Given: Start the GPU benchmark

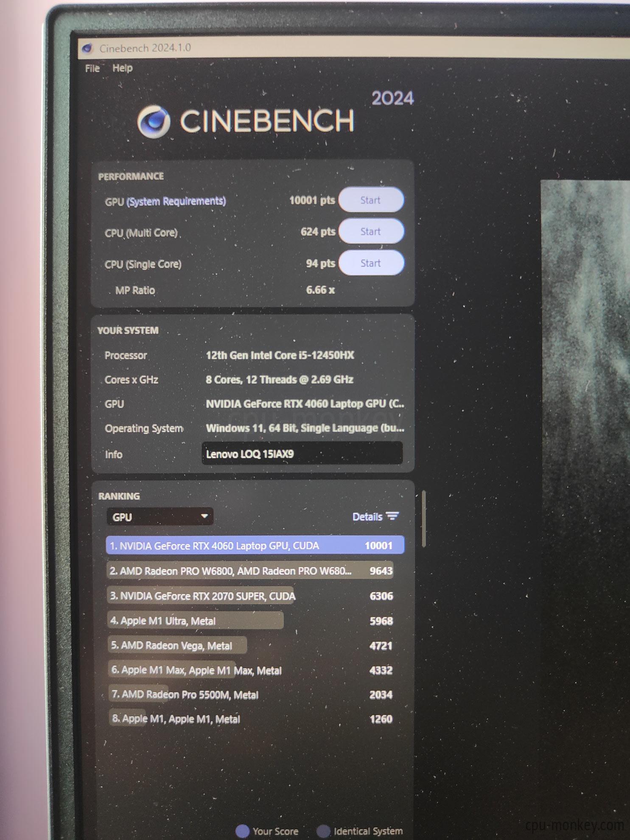Looking at the screenshot, I should pyautogui.click(x=371, y=200).
